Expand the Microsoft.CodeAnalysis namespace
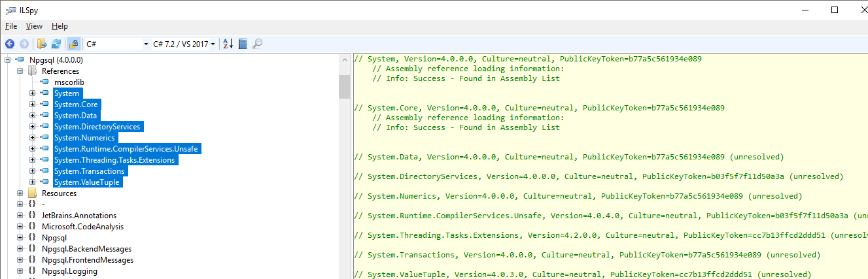Viewport: 868px width, 279px height. pos(20,227)
